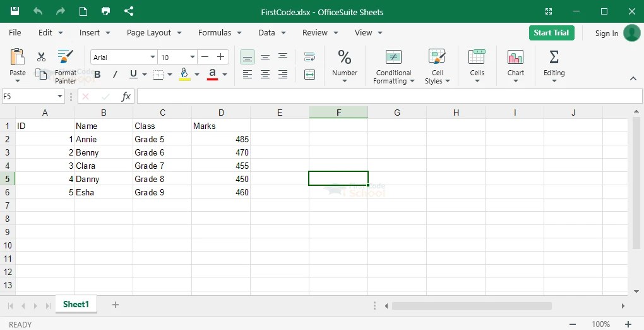Open the Editing sigma tools

tap(554, 66)
